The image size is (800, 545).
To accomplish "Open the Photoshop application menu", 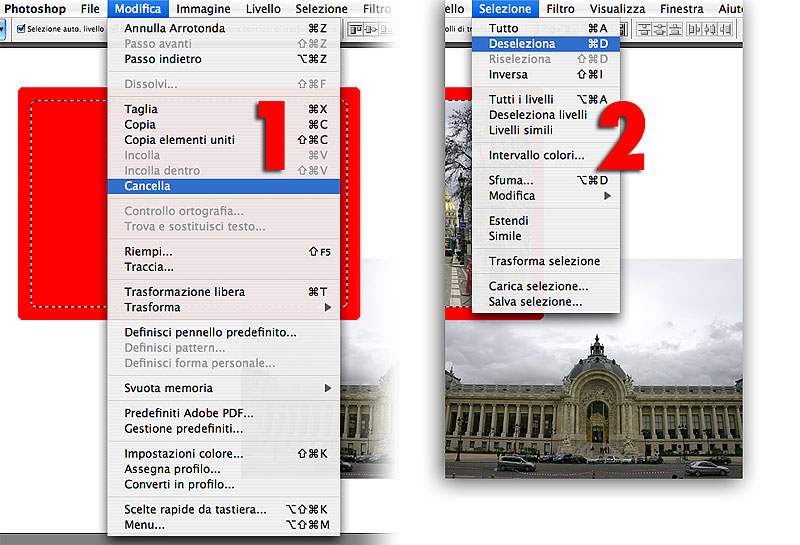I will coord(35,9).
